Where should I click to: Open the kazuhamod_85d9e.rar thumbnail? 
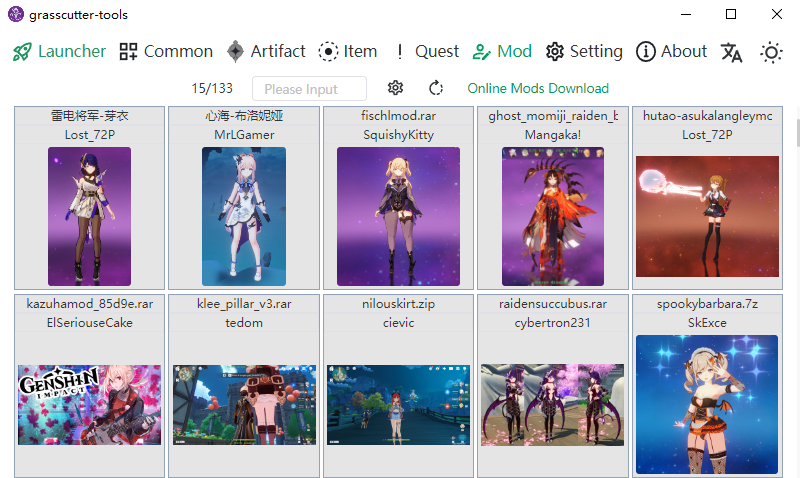[89, 405]
